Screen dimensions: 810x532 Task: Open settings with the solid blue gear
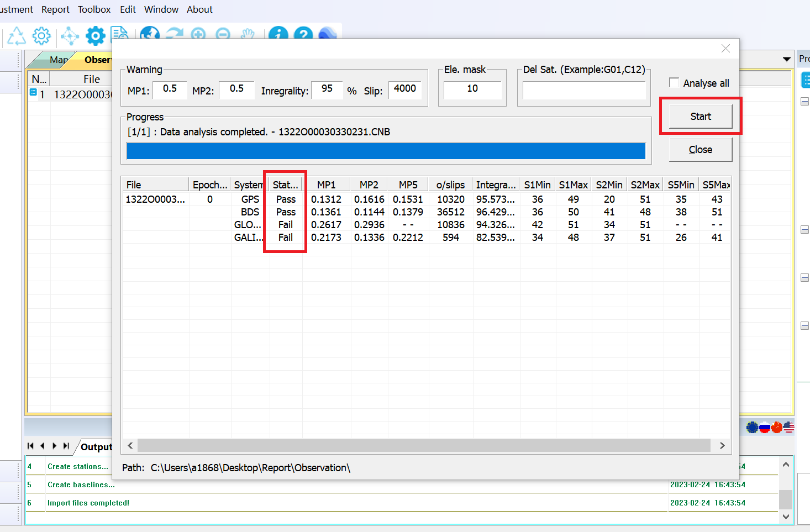[95, 36]
